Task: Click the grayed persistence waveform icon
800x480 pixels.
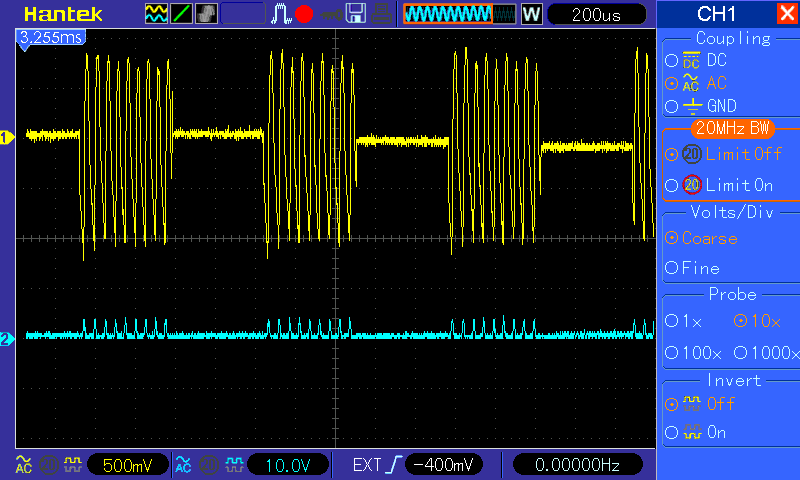Action: pyautogui.click(x=206, y=14)
